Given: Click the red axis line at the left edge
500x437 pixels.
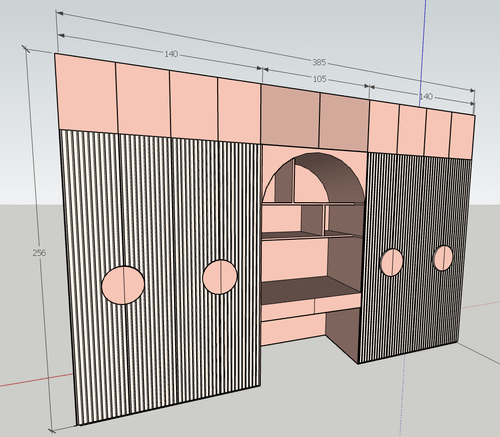Looking at the screenshot, I should pyautogui.click(x=35, y=380).
